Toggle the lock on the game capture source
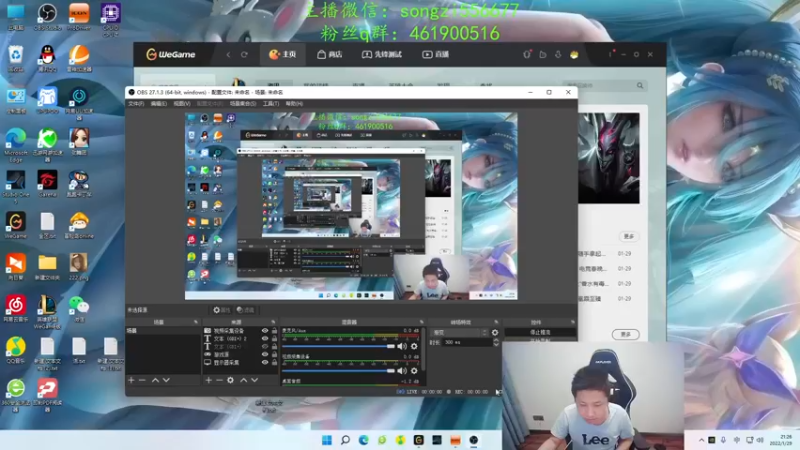The height and width of the screenshot is (450, 800). (274, 354)
